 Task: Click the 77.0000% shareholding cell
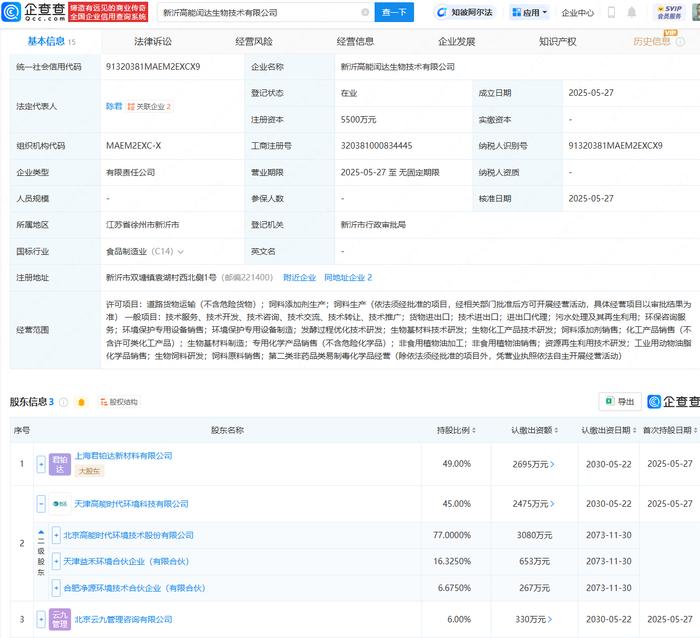point(452,535)
